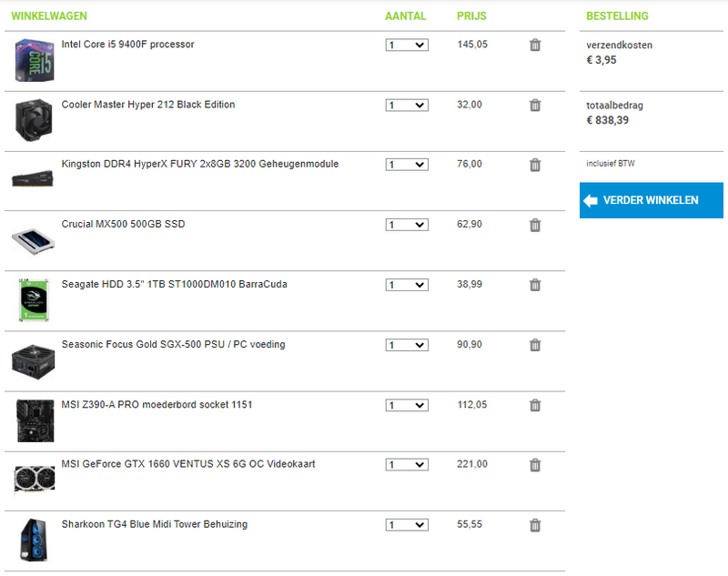Expand quantity selector for Crucial MX500 SSD

click(x=407, y=225)
